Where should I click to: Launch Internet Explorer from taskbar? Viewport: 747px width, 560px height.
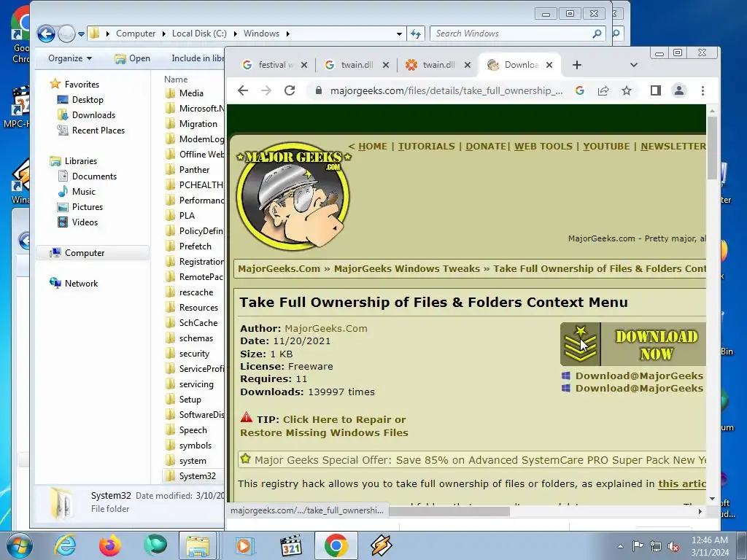(x=65, y=545)
